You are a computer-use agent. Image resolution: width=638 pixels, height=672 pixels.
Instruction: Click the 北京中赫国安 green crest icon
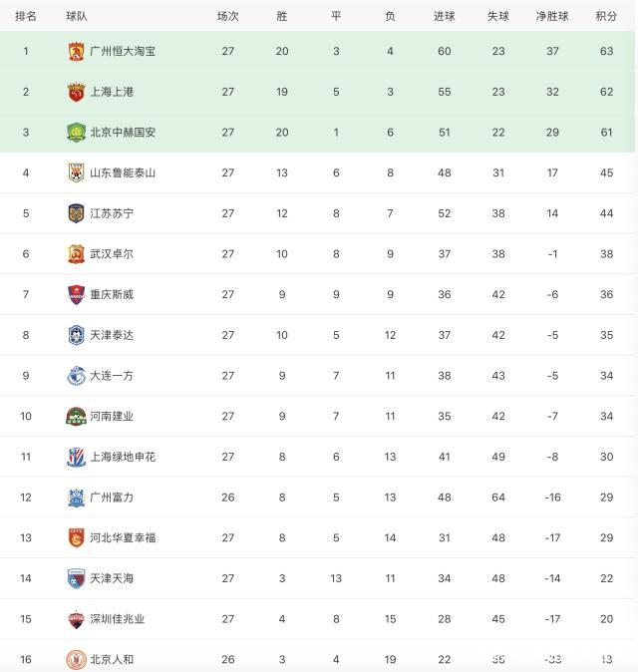[x=76, y=132]
